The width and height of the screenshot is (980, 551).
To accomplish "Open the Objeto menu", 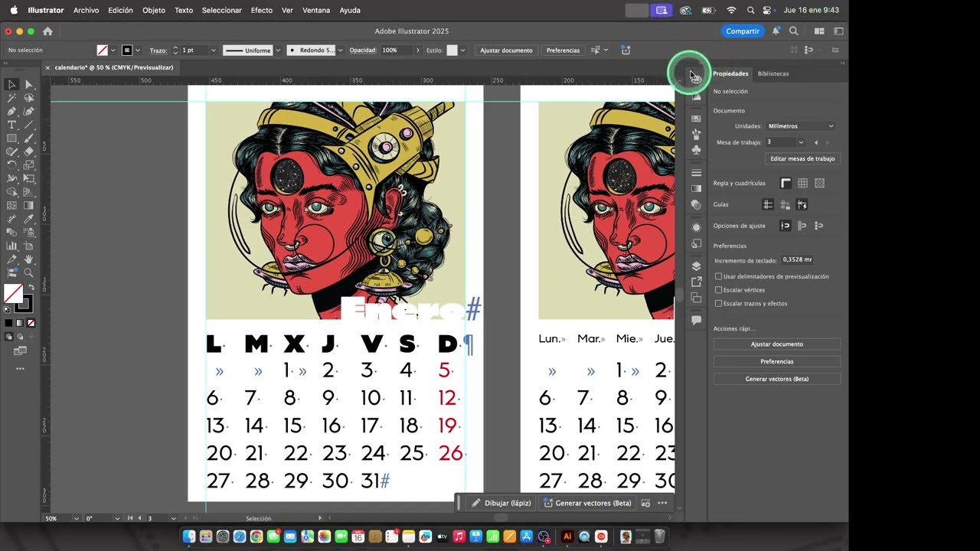I will click(154, 10).
